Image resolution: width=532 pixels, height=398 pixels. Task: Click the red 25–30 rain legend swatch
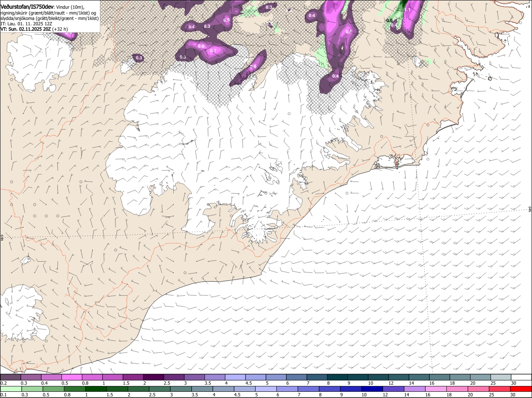click(x=500, y=389)
